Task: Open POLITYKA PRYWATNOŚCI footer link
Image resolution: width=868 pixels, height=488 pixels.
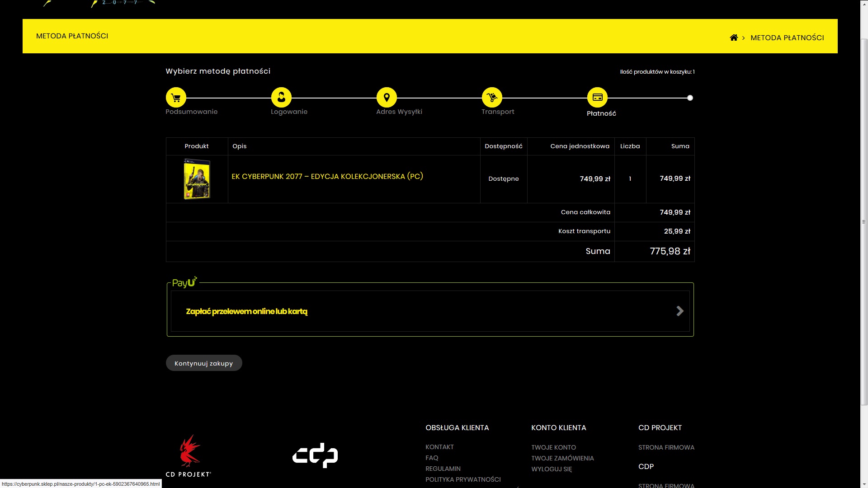Action: coord(463,479)
